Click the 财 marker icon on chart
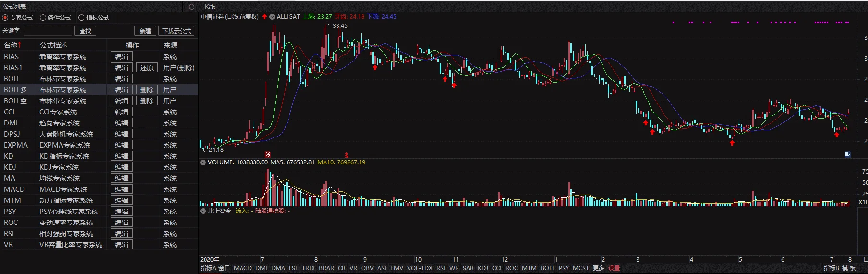The height and width of the screenshot is (274, 868). (848, 155)
